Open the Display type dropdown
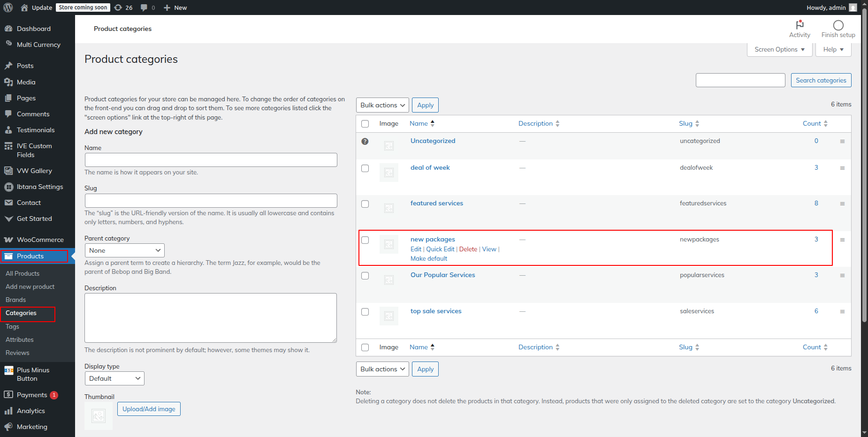 pos(114,378)
